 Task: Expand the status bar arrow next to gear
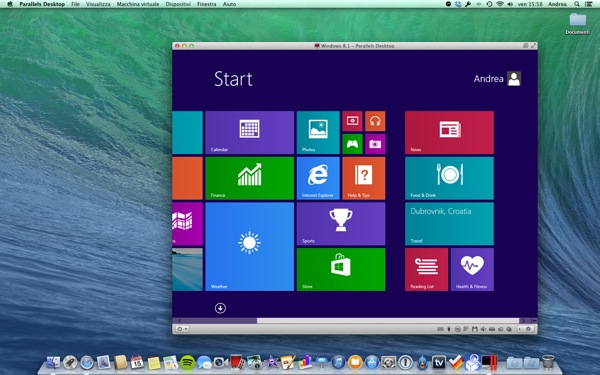[x=520, y=329]
